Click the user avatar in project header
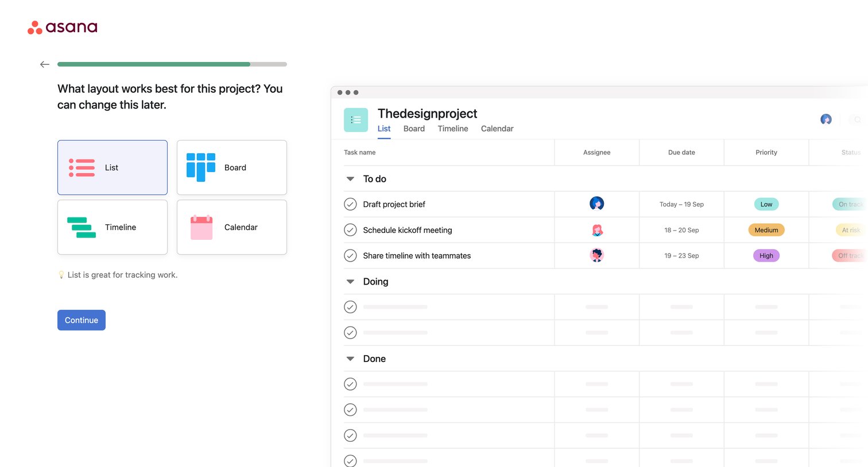Image resolution: width=868 pixels, height=467 pixels. point(826,119)
